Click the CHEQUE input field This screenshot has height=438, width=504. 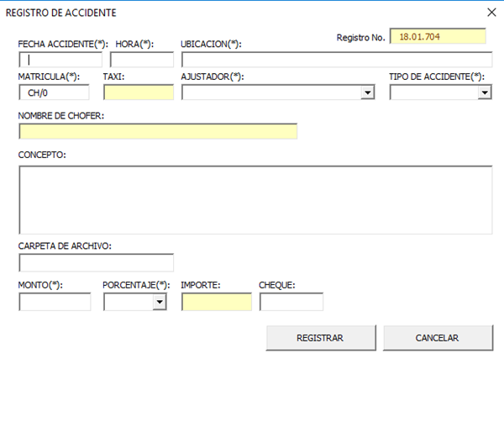tap(291, 302)
